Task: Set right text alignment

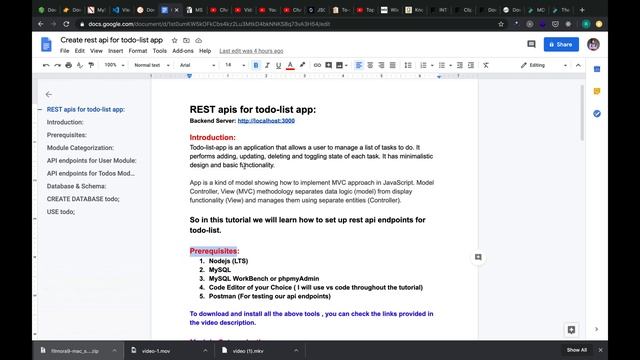Action: [x=381, y=65]
